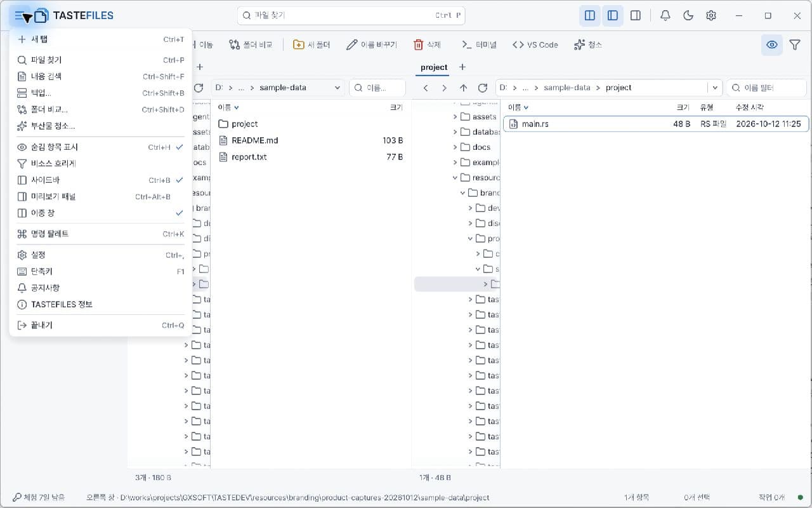Viewport: 812px width, 508px height.
Task: Collapse resources folder in right tree
Action: (x=455, y=178)
